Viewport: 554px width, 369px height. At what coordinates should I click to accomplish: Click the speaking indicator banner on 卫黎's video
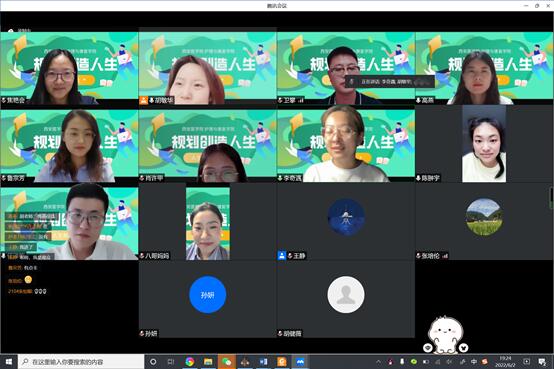pyautogui.click(x=390, y=82)
